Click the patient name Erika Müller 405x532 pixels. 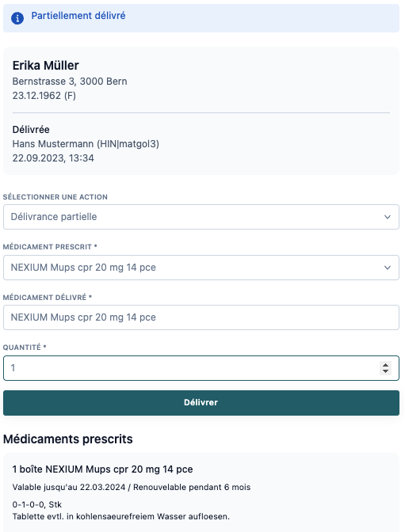coord(45,66)
